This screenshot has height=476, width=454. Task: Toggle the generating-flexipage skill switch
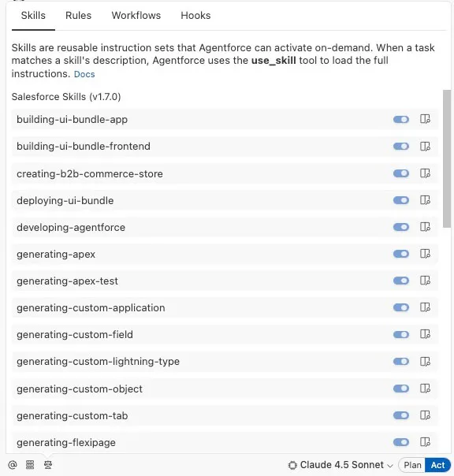pyautogui.click(x=401, y=442)
